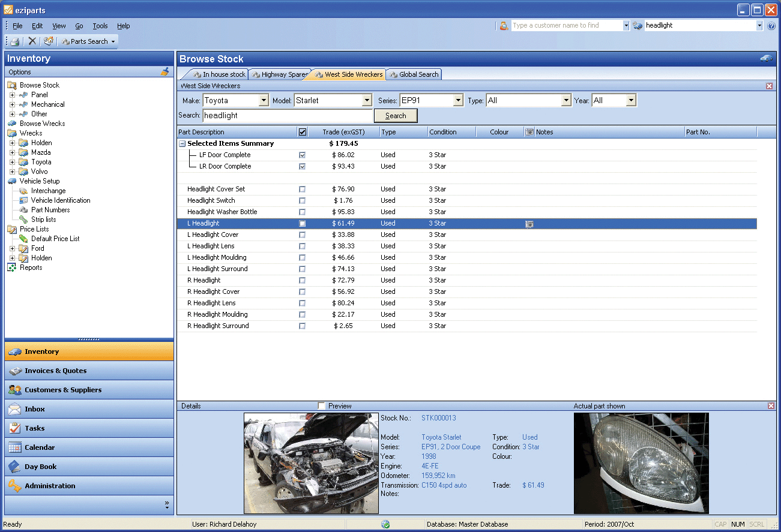This screenshot has width=781, height=532.
Task: Click the Options broom icon in Inventory
Action: [165, 72]
